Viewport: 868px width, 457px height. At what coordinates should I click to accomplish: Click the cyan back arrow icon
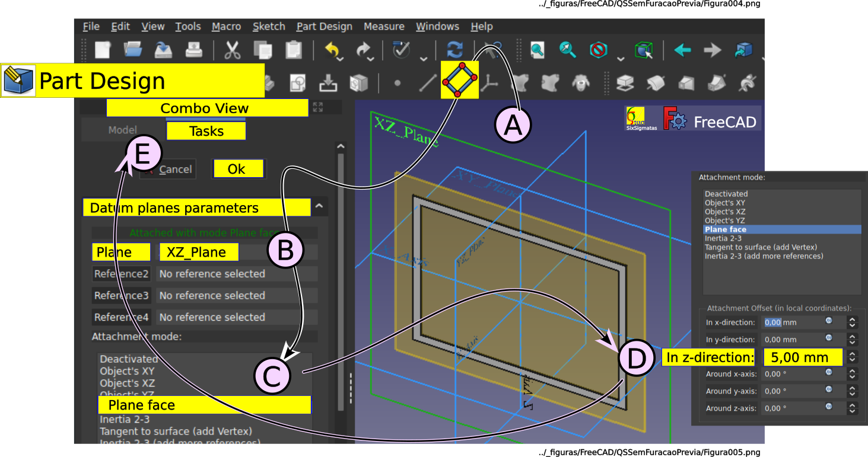coord(682,50)
